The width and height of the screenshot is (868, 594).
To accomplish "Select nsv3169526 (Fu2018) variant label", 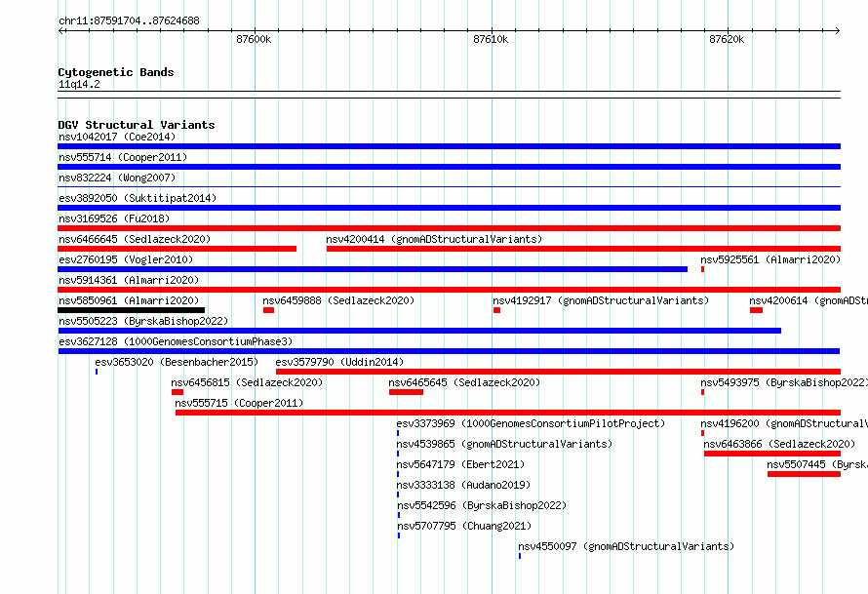I will click(x=114, y=218).
